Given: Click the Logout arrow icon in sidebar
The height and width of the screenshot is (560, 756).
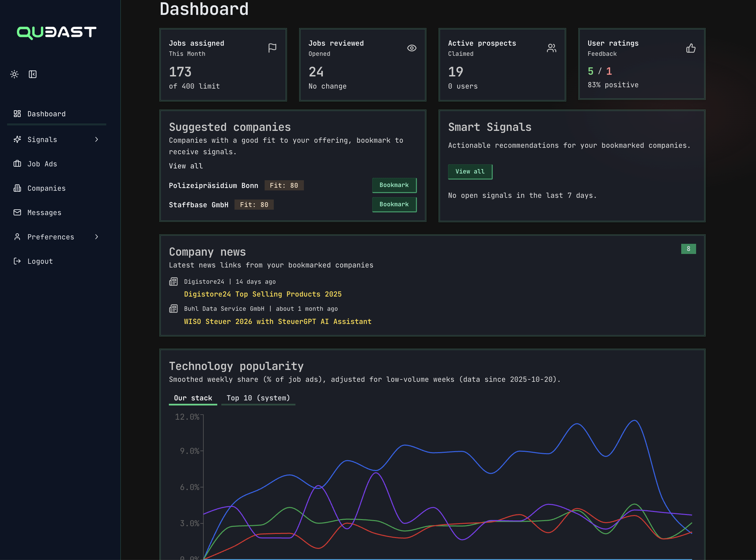Looking at the screenshot, I should (17, 261).
